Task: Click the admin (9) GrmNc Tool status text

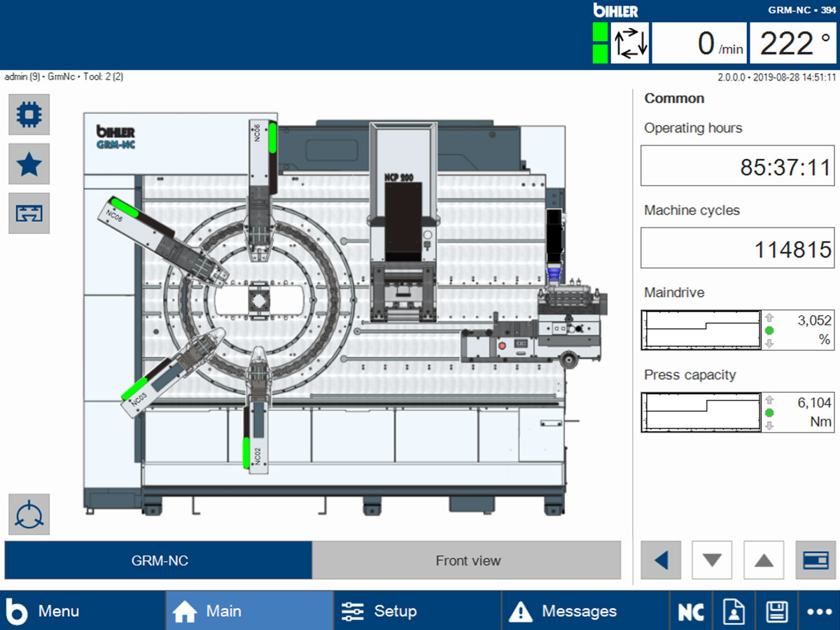Action: 64,77
